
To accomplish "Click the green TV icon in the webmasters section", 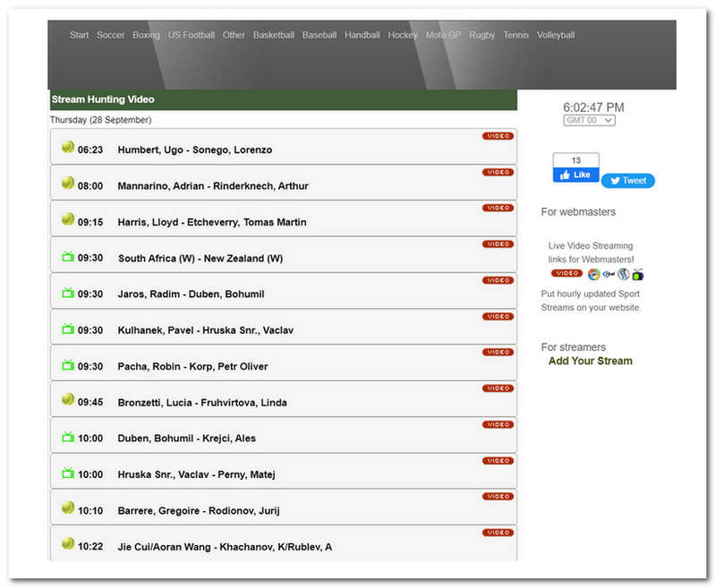I will pyautogui.click(x=638, y=275).
